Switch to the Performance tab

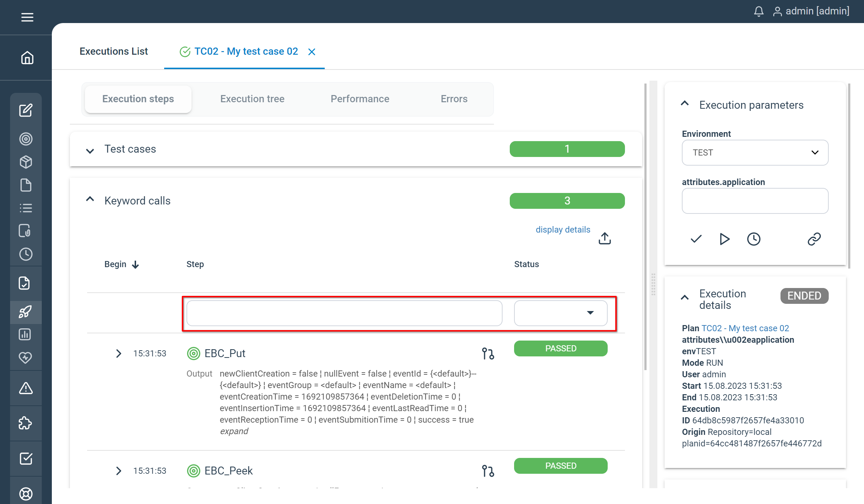tap(360, 99)
